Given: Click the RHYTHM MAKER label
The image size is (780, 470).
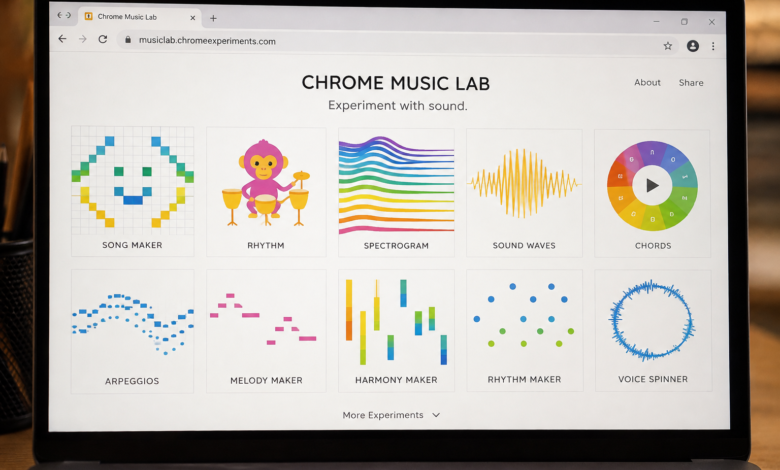Looking at the screenshot, I should pyautogui.click(x=524, y=379).
